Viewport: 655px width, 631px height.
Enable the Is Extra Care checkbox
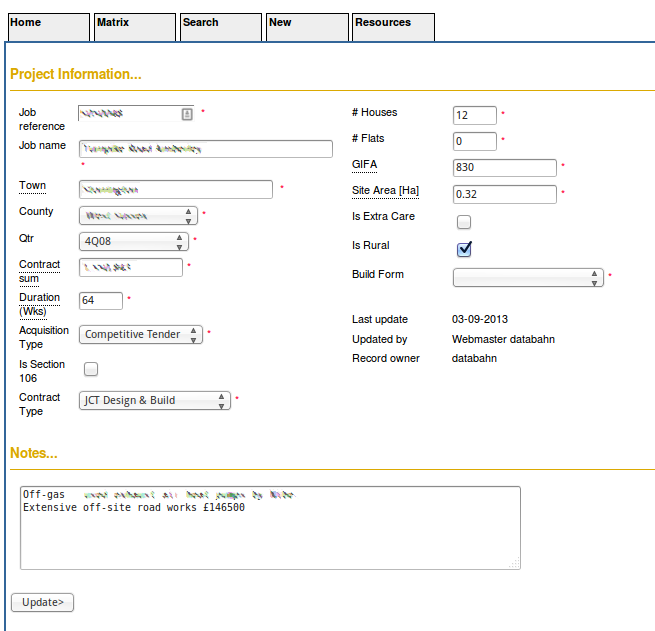tap(464, 222)
